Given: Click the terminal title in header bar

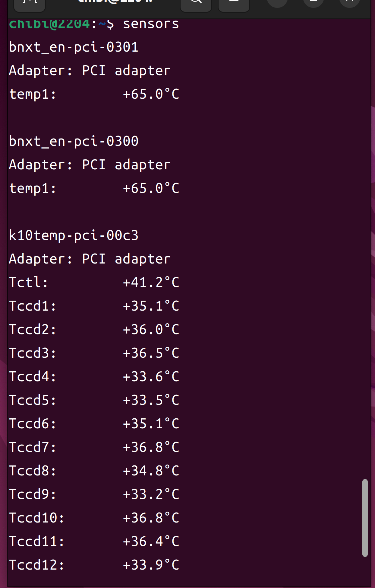Looking at the screenshot, I should 115,2.
